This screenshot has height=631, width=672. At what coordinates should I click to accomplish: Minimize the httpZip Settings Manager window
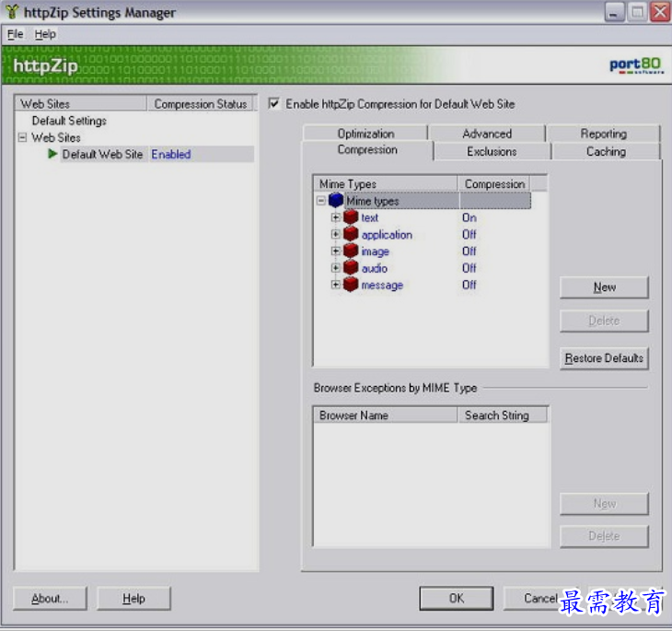(614, 12)
